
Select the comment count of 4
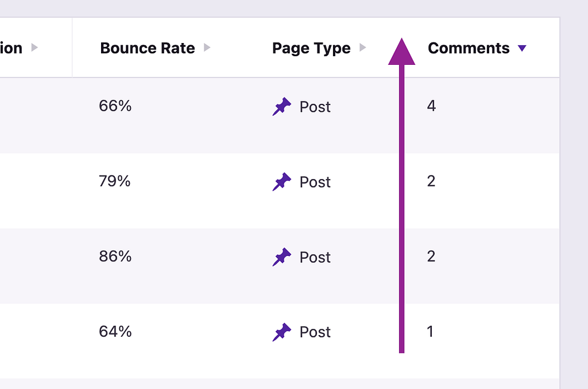pos(431,106)
